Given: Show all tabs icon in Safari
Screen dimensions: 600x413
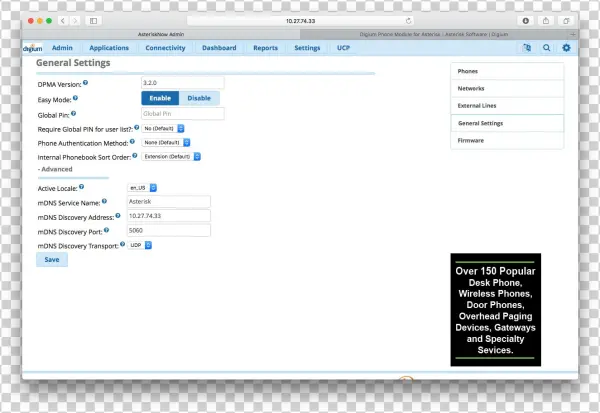Looking at the screenshot, I should pos(566,21).
